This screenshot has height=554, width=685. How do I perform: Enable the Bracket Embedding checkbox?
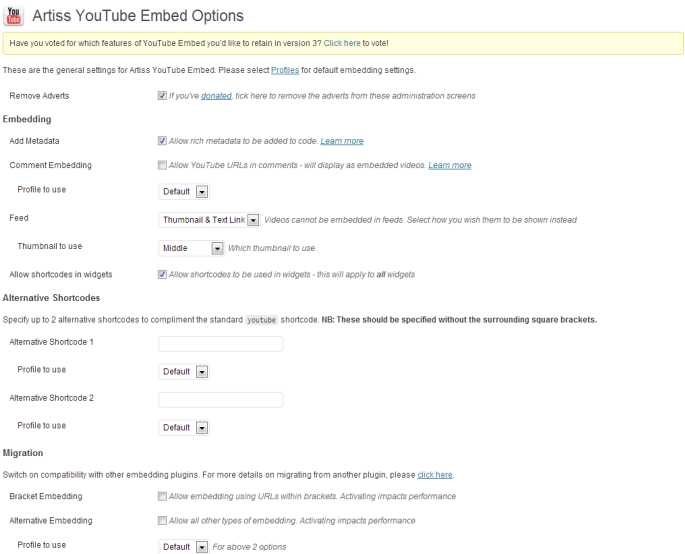[x=162, y=496]
